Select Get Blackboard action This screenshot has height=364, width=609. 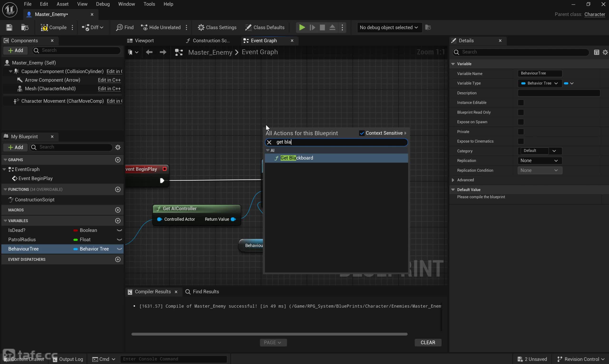[x=336, y=158]
